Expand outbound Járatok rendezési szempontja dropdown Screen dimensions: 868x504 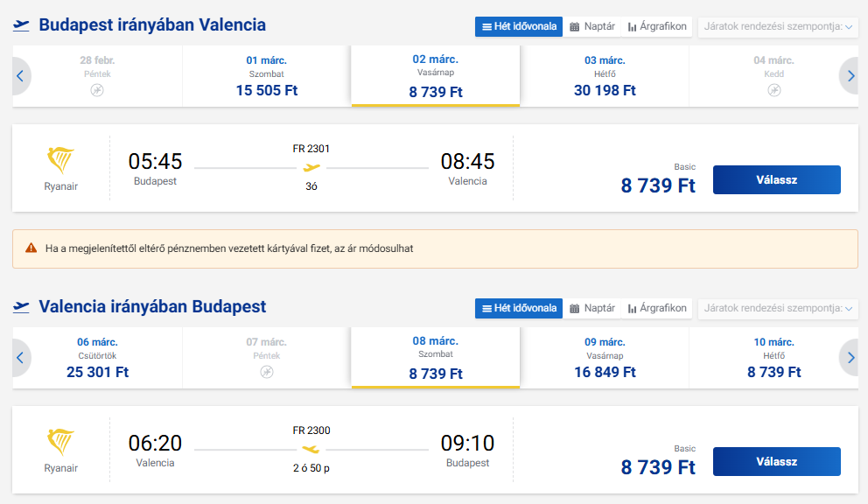click(x=778, y=26)
